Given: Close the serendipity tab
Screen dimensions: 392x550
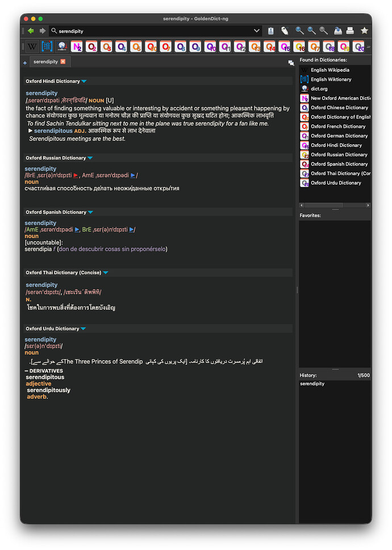Looking at the screenshot, I should point(63,62).
